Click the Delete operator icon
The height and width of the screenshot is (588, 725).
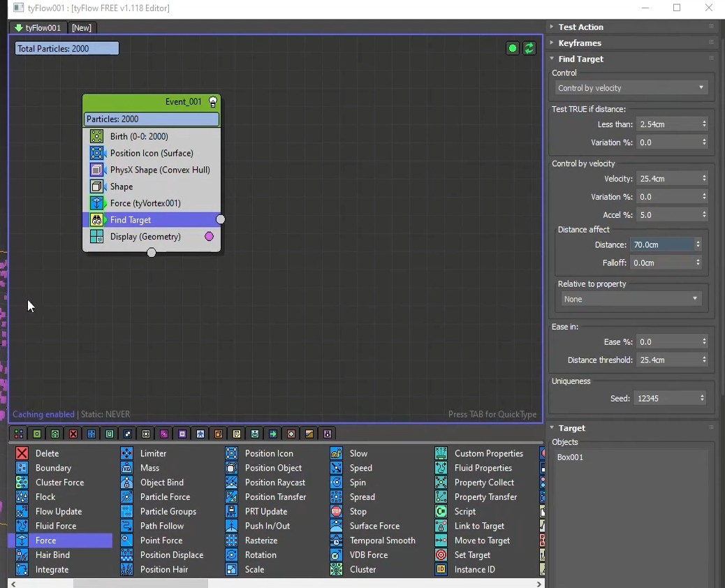click(x=22, y=453)
